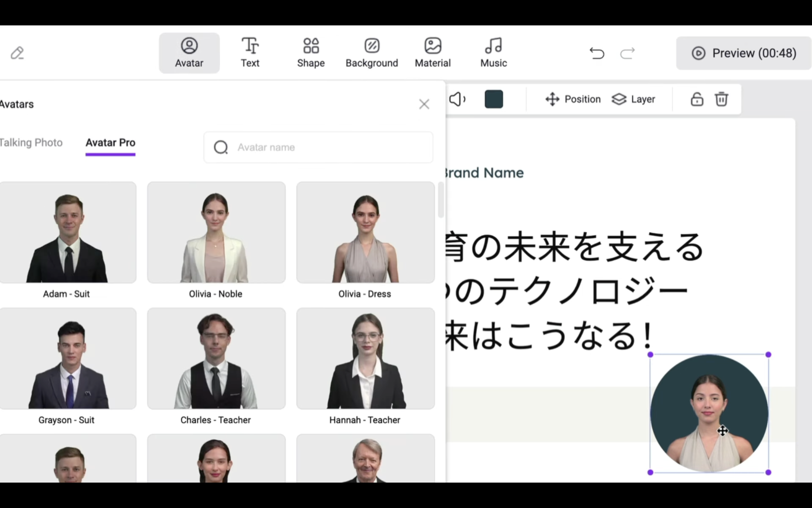
Task: Select Adam - Suit avatar thumbnail
Action: [68, 233]
